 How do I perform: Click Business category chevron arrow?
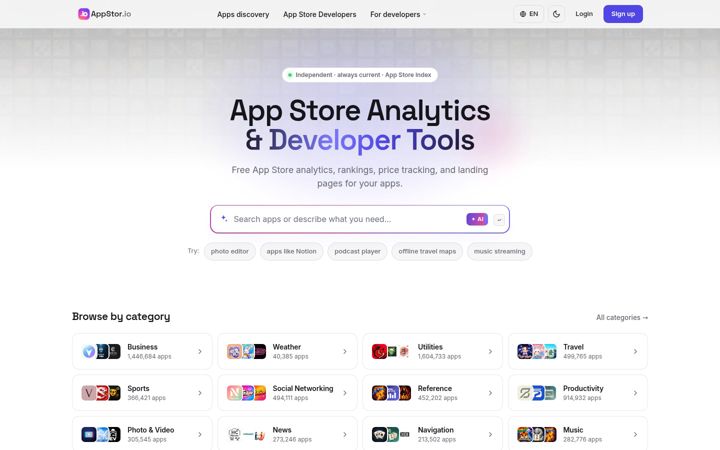[x=200, y=351]
